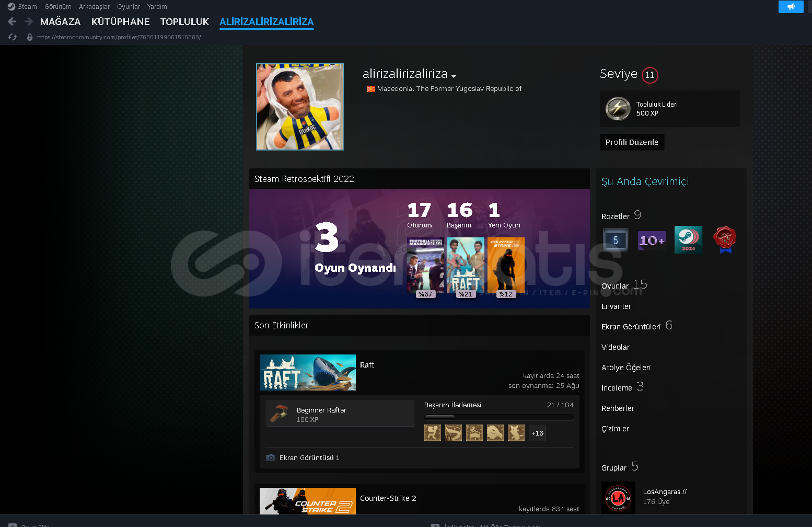Click the Steam Retrospektifi 2022 heading

(x=304, y=179)
